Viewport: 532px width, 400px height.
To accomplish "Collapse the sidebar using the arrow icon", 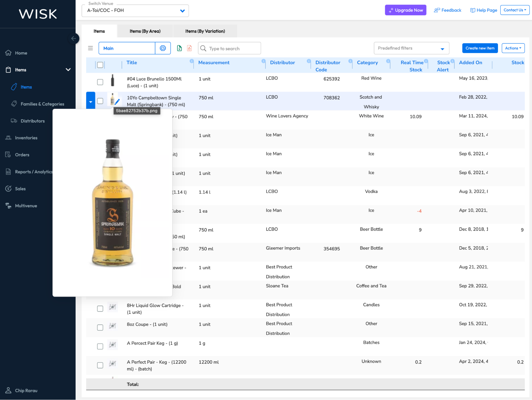I will pos(74,39).
